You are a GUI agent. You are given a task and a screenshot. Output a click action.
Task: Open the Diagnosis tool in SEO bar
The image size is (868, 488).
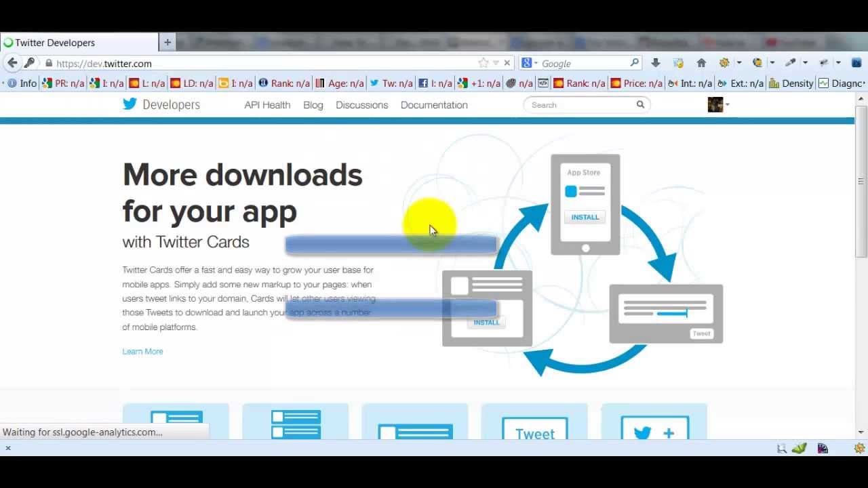[x=842, y=83]
